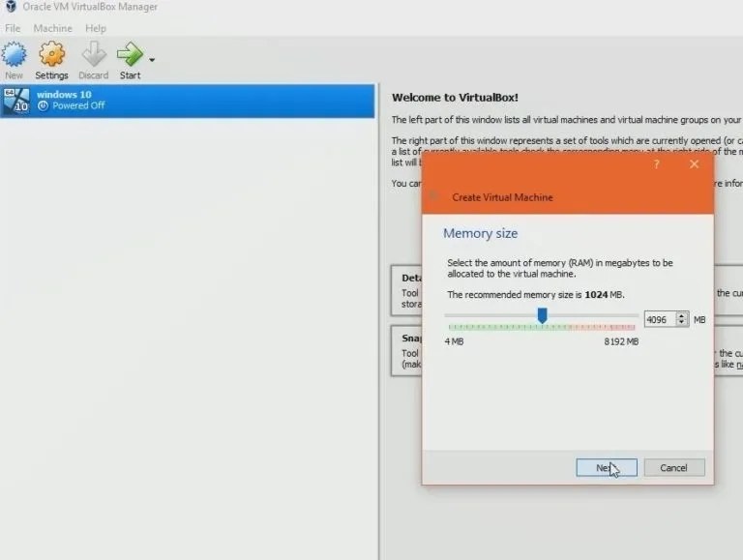Click the 'Welcome to VirtualBox!' heading
The width and height of the screenshot is (743, 560).
coord(455,98)
